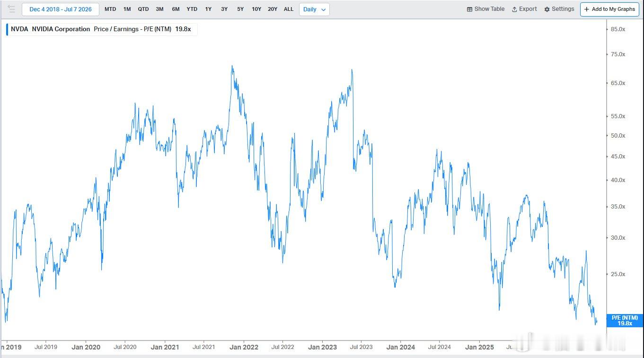Click the 35.0x y-axis label

(618, 207)
